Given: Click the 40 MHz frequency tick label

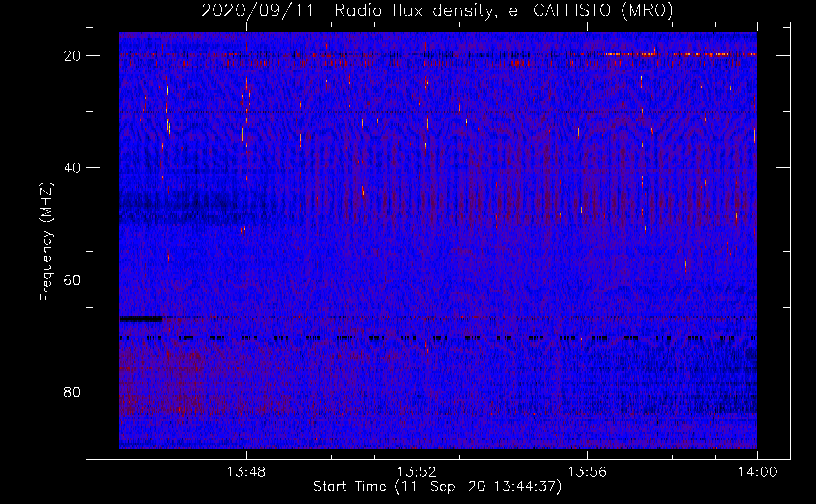Looking at the screenshot, I should pos(73,168).
